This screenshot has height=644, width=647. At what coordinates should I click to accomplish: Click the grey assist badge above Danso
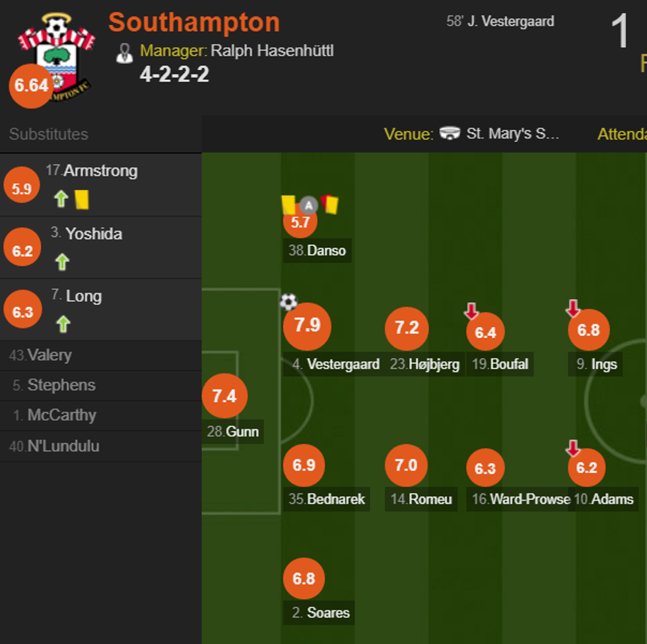(x=308, y=205)
